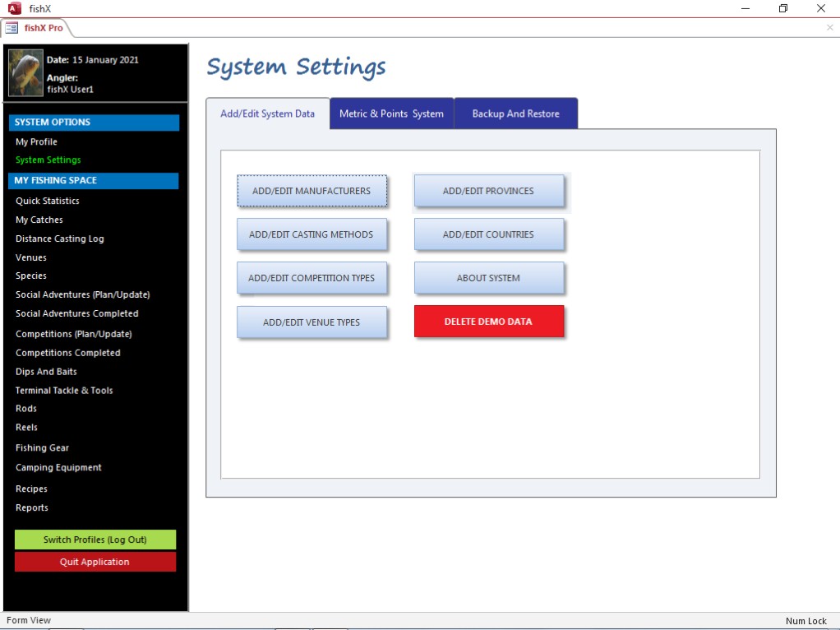Click the Access form icon on fishX Pro tab
The height and width of the screenshot is (630, 840).
coord(12,28)
